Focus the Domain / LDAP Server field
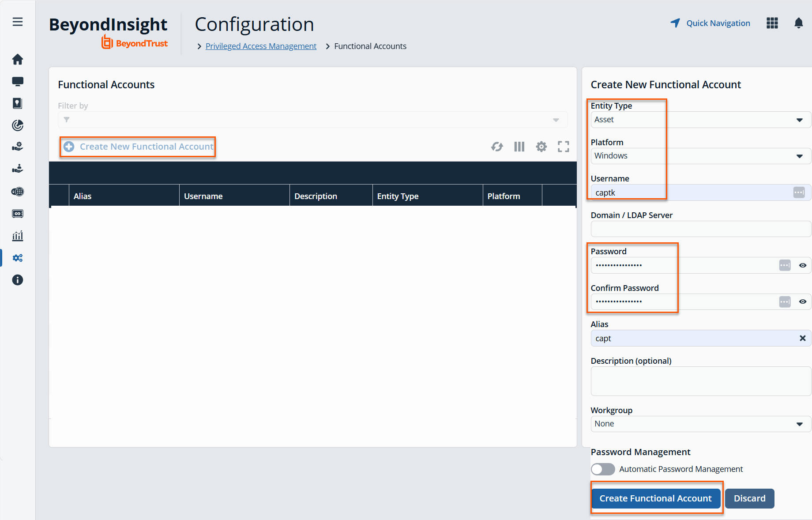812x520 pixels. click(x=701, y=229)
